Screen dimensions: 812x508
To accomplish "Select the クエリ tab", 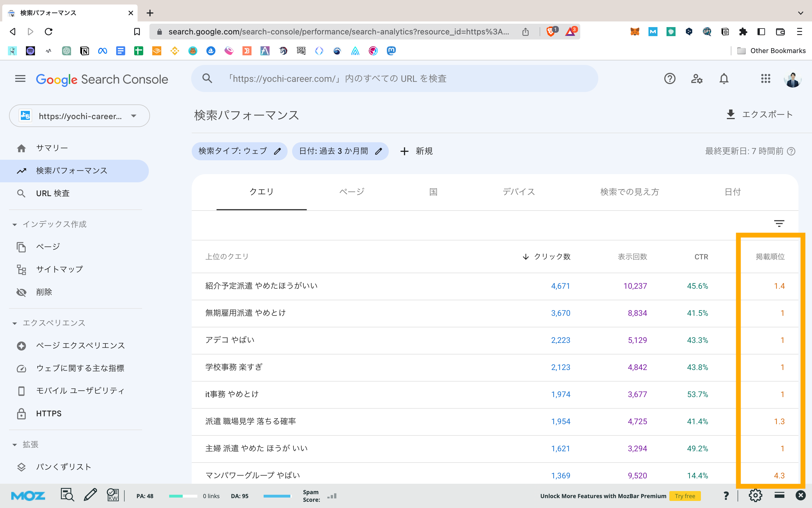I will pyautogui.click(x=261, y=192).
